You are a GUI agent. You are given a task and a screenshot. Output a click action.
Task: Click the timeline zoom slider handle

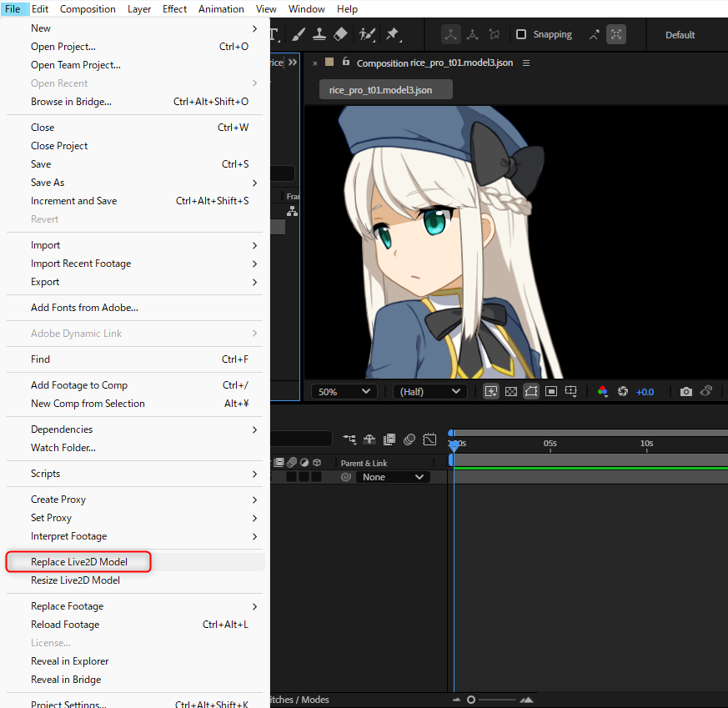[x=471, y=700]
